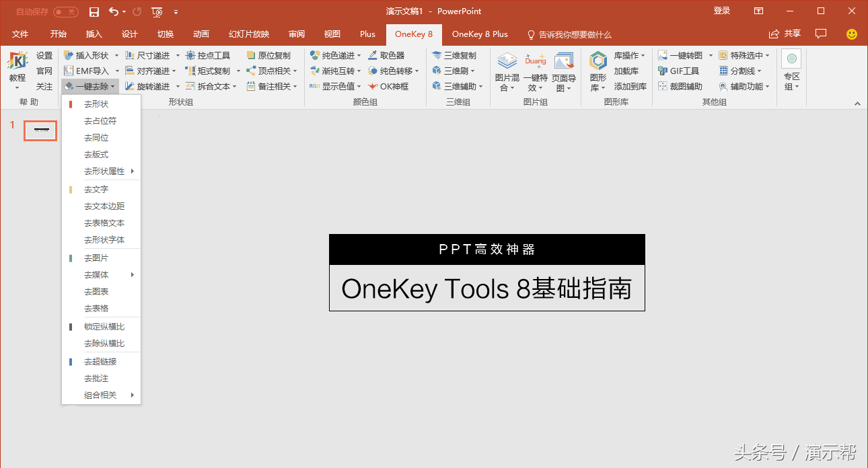The height and width of the screenshot is (468, 868).
Task: Click the 尺寸递进 size progression tool
Action: pos(148,55)
